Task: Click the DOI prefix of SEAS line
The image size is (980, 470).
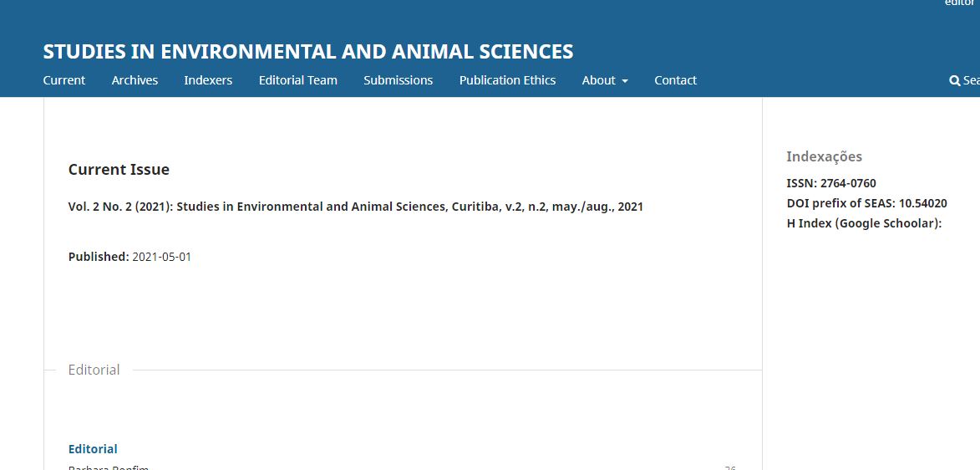Action: point(867,203)
